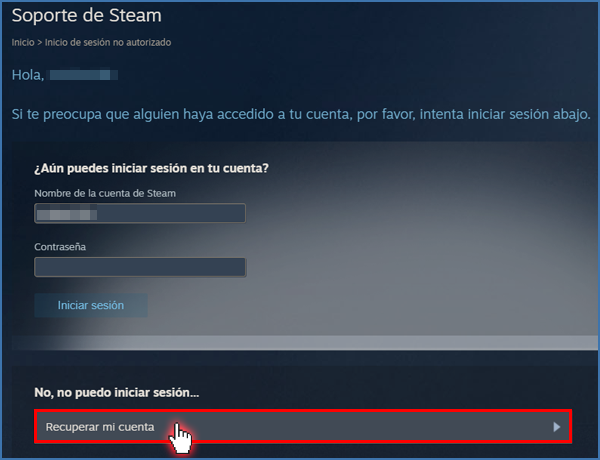Click the word Steam in the page title
The image size is (600, 460).
tap(135, 16)
